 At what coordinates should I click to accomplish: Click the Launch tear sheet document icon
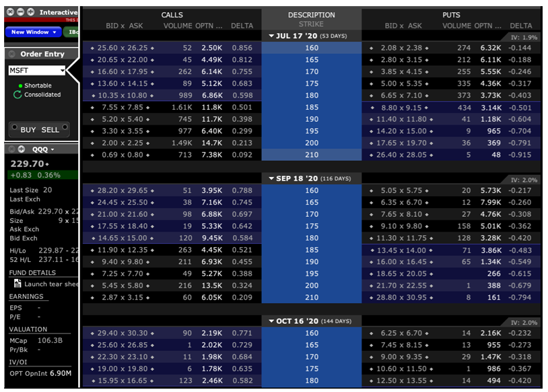18,284
